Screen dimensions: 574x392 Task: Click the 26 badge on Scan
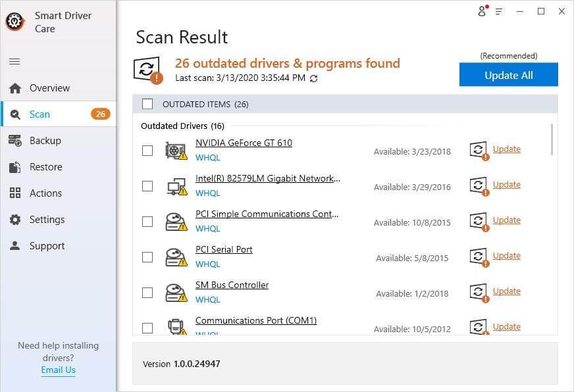coord(100,113)
